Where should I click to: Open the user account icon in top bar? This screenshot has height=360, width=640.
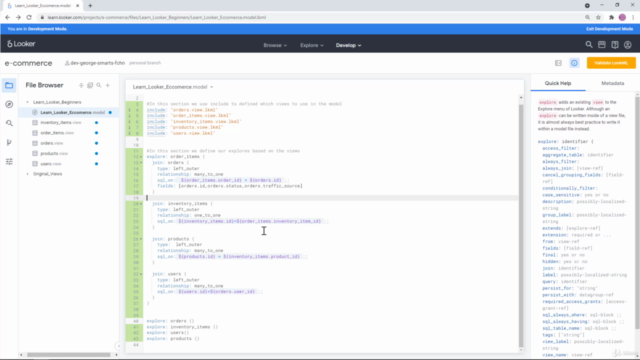click(628, 45)
